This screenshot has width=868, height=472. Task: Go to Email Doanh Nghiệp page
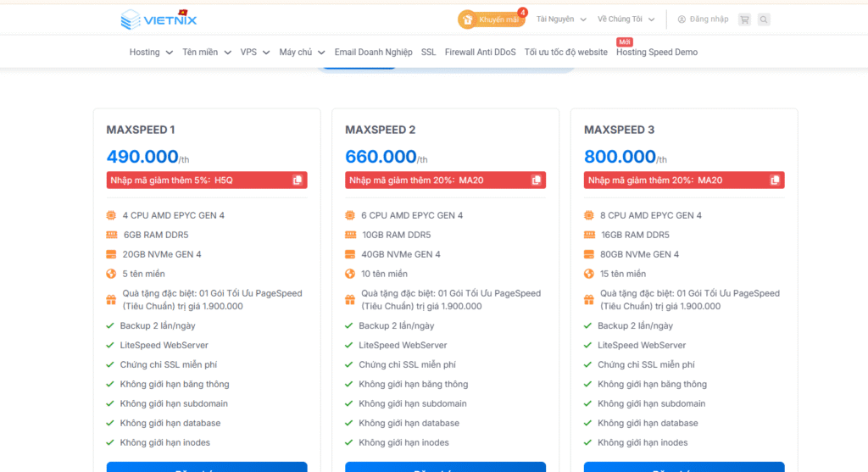point(373,53)
